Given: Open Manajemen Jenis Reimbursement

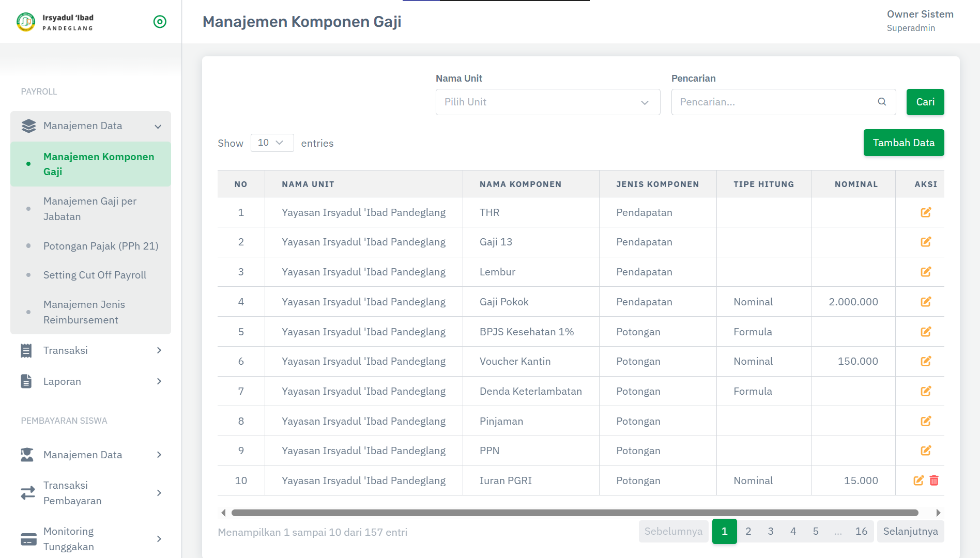Looking at the screenshot, I should (x=91, y=312).
